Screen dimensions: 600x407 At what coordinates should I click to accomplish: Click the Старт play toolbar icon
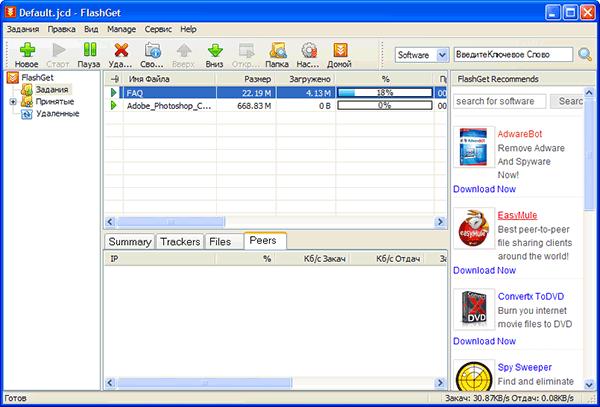(59, 50)
